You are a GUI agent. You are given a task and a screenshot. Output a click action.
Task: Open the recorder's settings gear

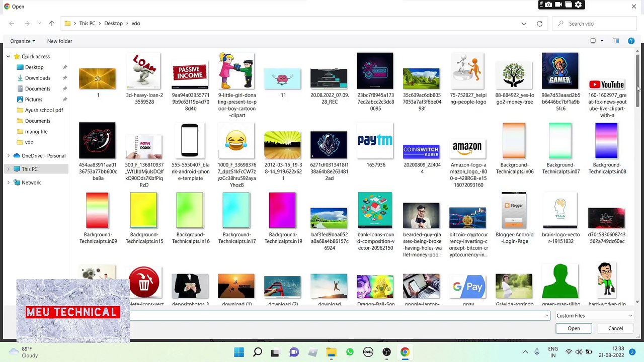click(x=578, y=5)
